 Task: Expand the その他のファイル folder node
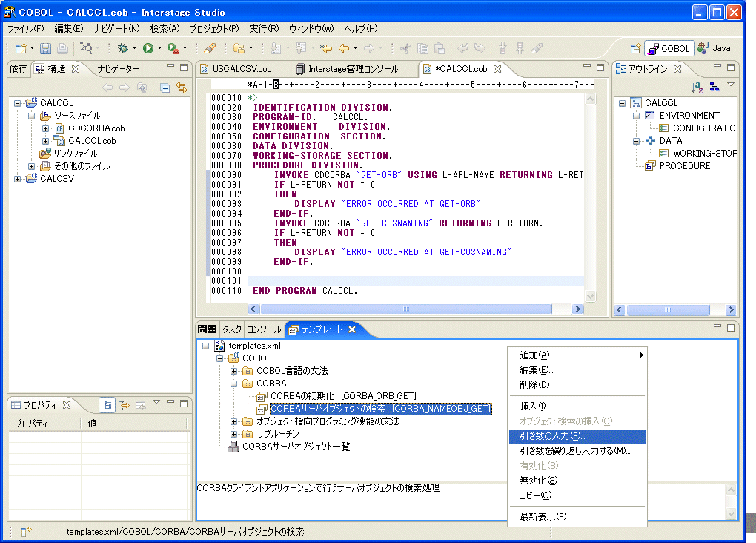31,166
